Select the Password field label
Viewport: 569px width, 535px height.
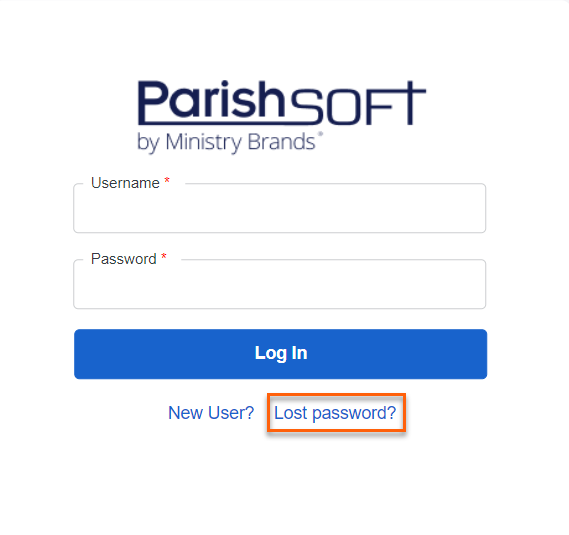124,259
